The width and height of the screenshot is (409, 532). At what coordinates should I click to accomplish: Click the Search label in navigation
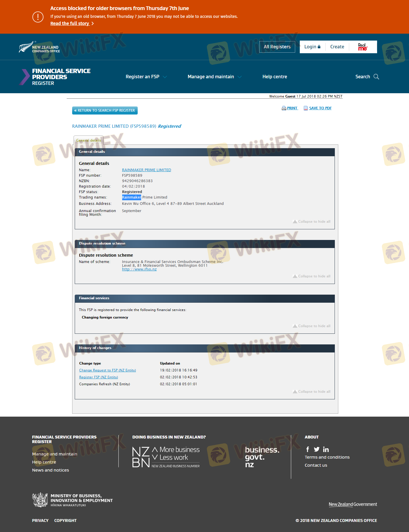pyautogui.click(x=363, y=77)
